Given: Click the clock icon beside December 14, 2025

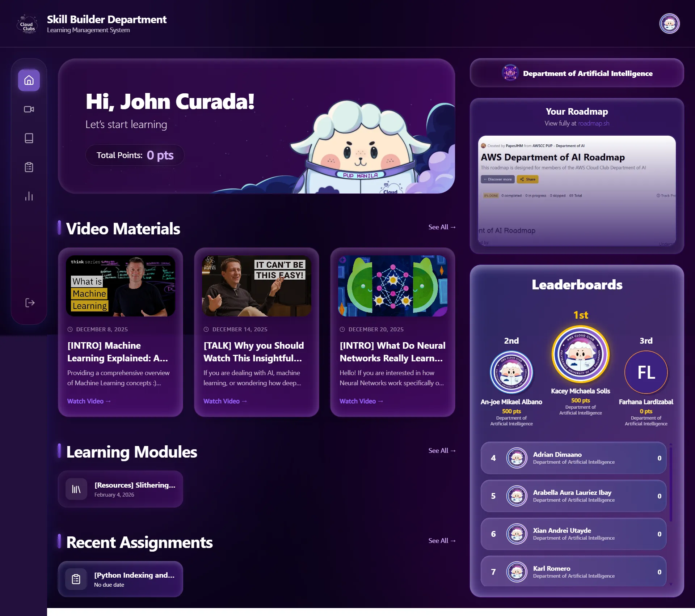Looking at the screenshot, I should (206, 329).
